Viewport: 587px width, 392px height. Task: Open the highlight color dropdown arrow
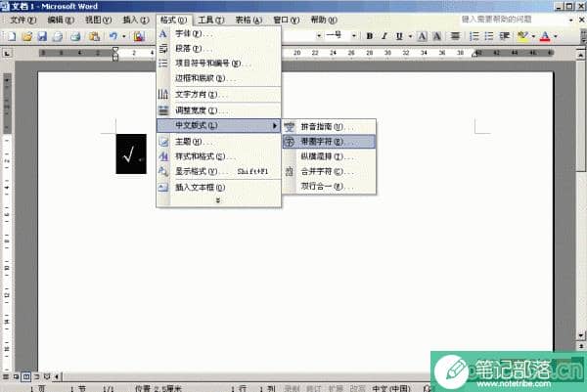coord(533,36)
